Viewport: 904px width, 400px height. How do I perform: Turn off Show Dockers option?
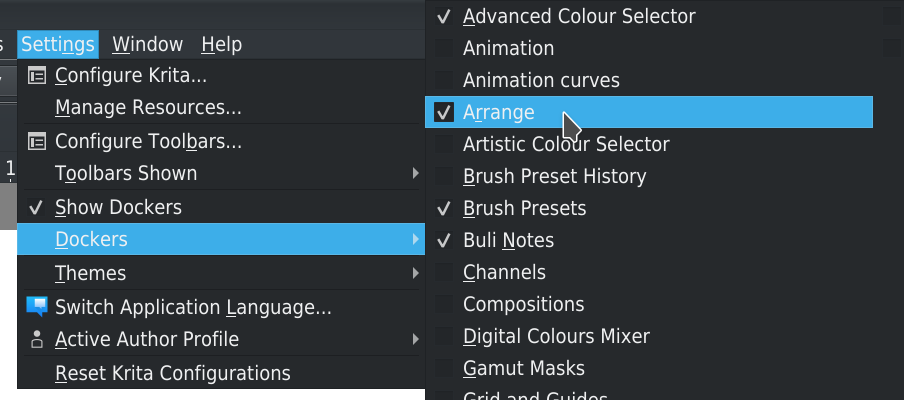[x=37, y=207]
